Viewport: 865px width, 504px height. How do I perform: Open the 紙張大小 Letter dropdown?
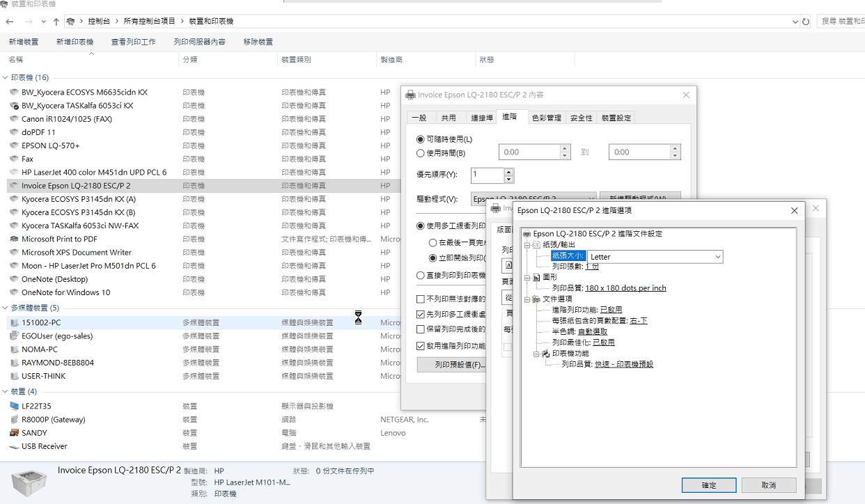point(718,257)
